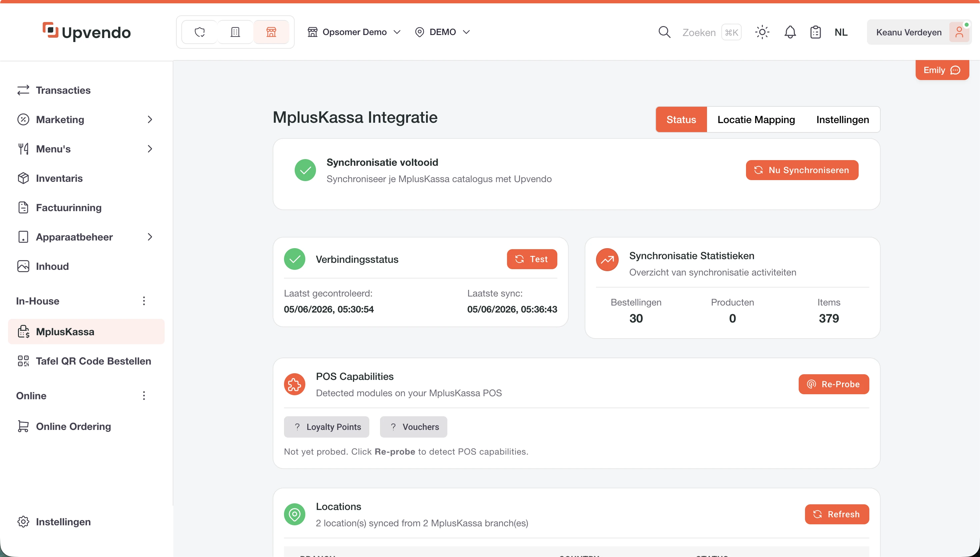Click the sidebar settings gear icon
The width and height of the screenshot is (980, 557).
(23, 522)
